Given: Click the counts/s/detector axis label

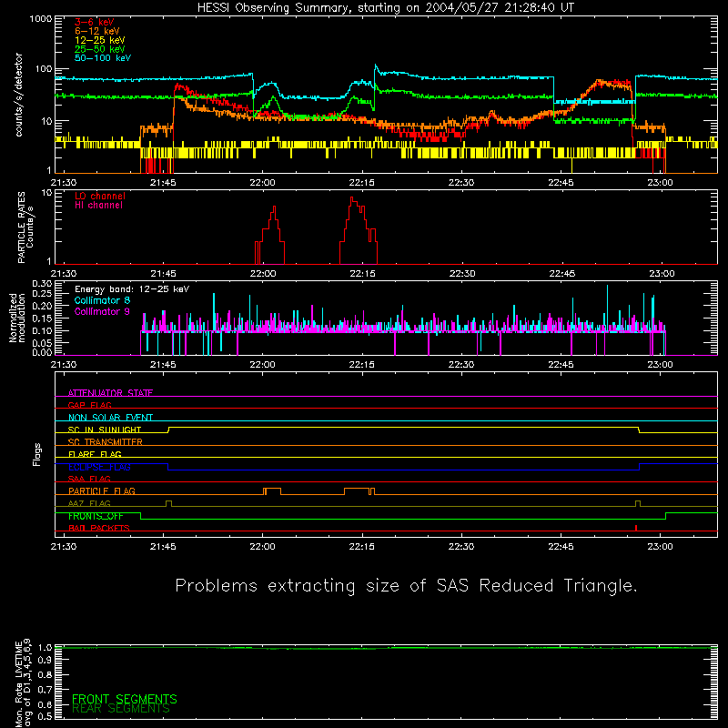Looking at the screenshot, I should coord(19,95).
